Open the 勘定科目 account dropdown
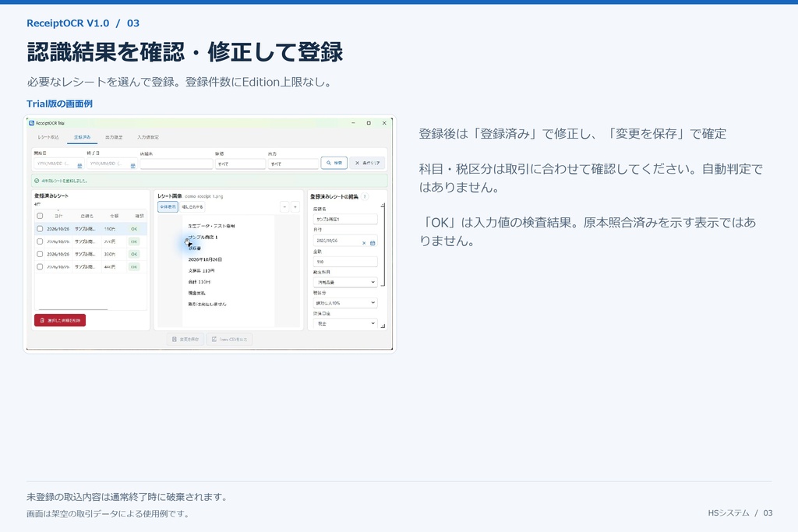Screen dimensions: 798x532 (345, 282)
